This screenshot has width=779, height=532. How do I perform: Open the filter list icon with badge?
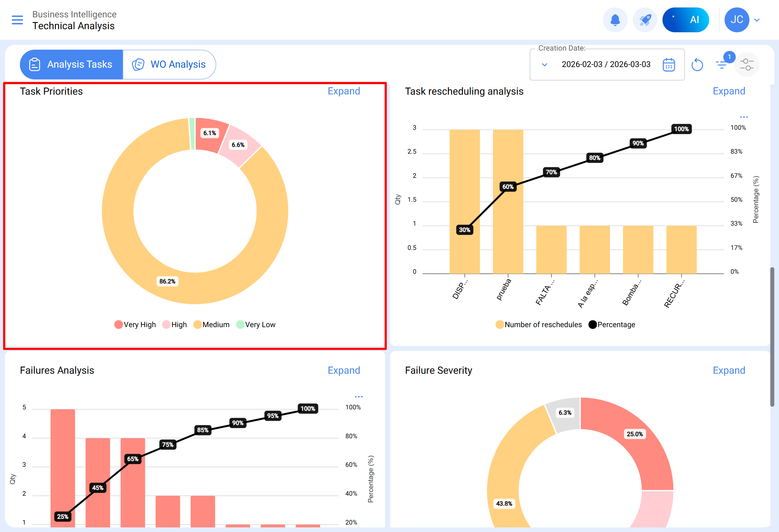(x=721, y=64)
